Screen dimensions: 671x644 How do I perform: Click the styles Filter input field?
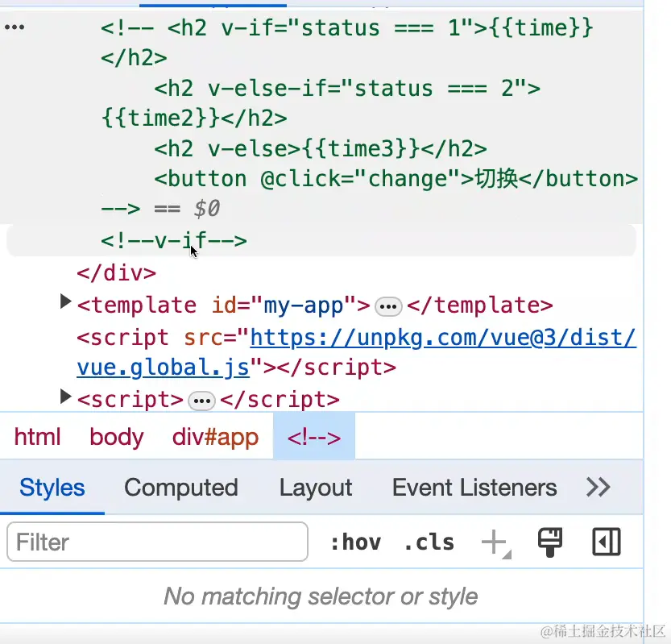(157, 542)
